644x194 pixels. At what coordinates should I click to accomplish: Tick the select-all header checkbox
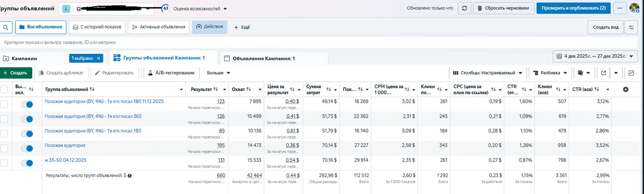(x=4, y=89)
